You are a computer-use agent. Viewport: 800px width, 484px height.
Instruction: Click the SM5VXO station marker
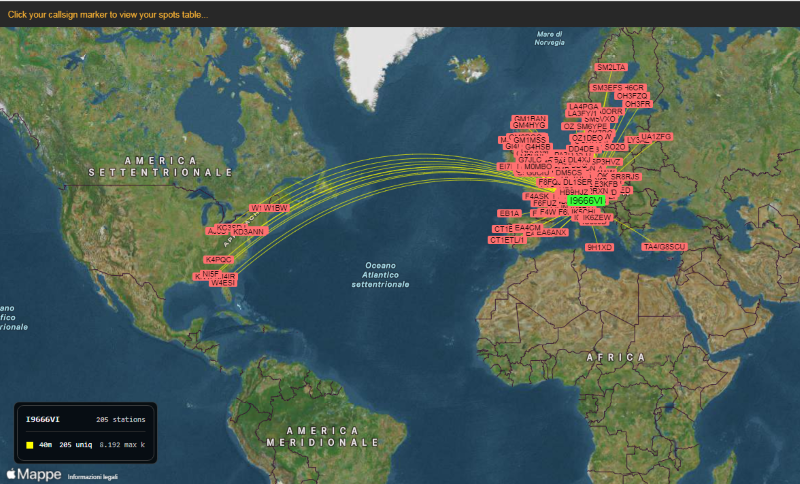(600, 119)
